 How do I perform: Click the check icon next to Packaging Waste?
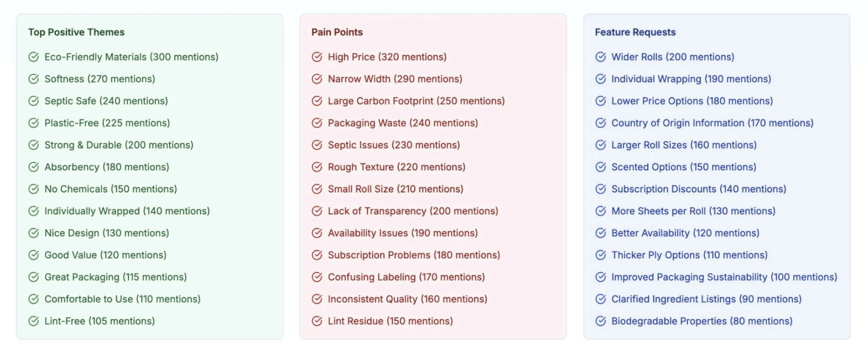317,123
